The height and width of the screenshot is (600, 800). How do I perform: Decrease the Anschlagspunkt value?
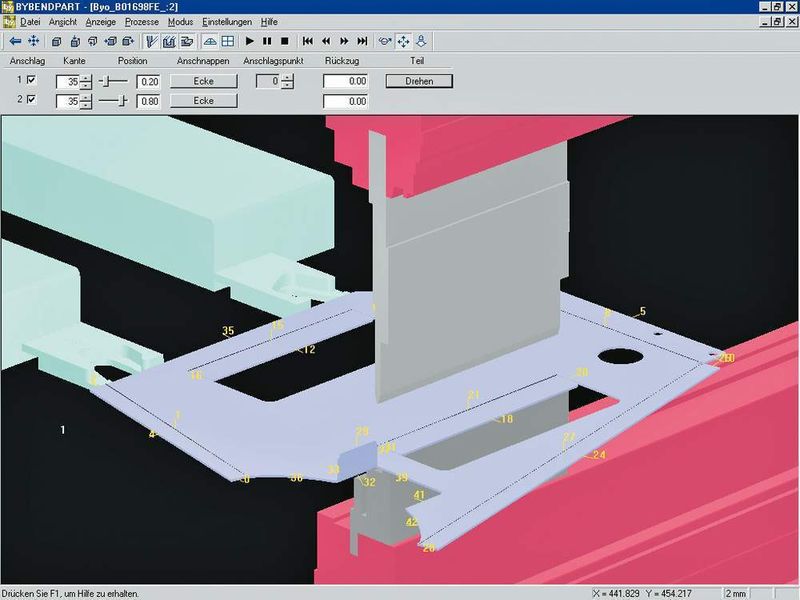[x=287, y=85]
